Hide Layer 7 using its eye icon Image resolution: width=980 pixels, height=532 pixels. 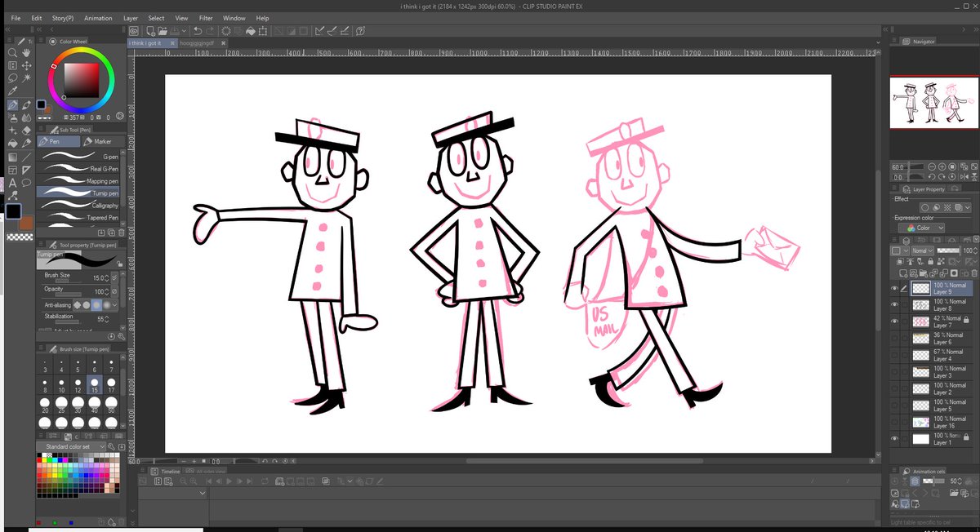895,321
